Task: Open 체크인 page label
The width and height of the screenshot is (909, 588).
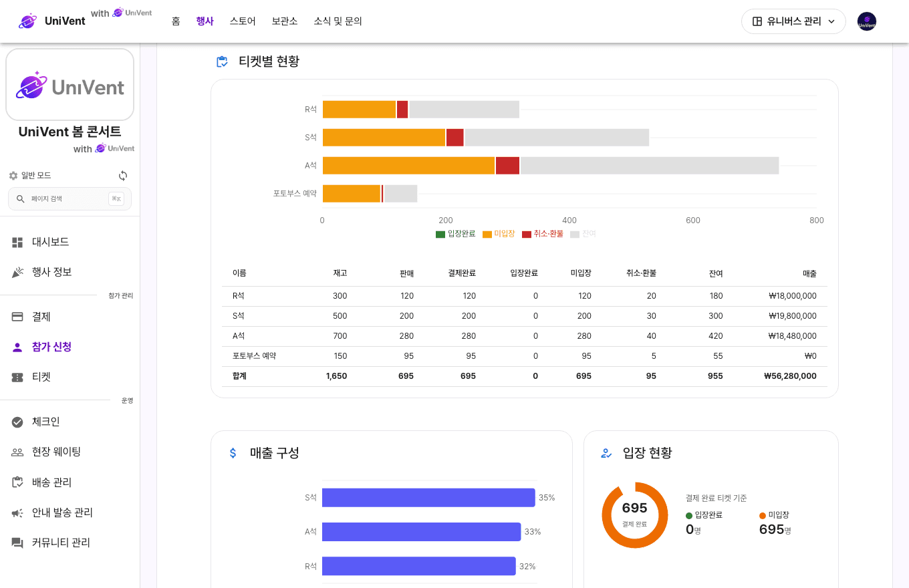Action: (x=46, y=422)
